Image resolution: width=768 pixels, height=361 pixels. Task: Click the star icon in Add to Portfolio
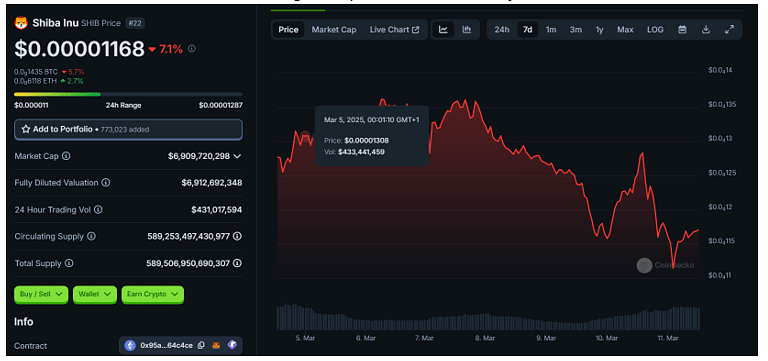click(x=26, y=129)
